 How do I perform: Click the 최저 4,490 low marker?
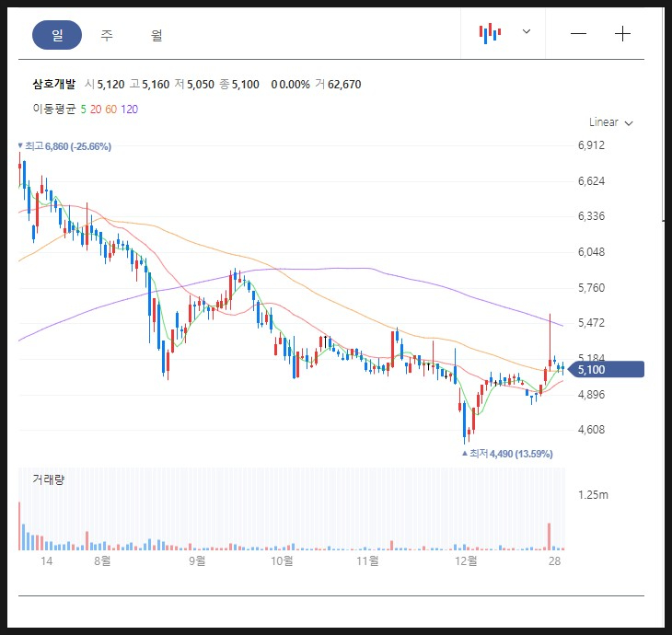pos(507,454)
